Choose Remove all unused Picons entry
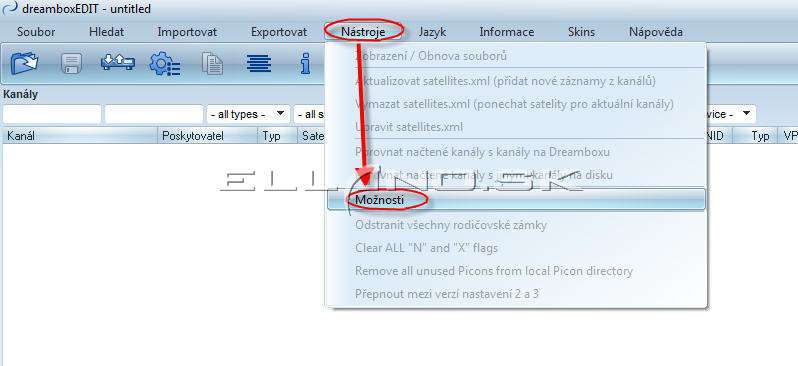This screenshot has width=798, height=366. pyautogui.click(x=516, y=271)
